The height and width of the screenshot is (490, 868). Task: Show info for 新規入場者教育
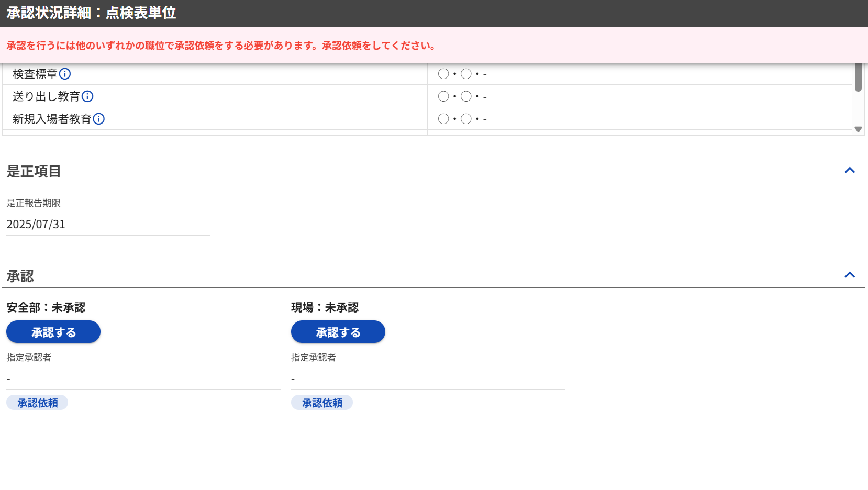click(x=99, y=119)
